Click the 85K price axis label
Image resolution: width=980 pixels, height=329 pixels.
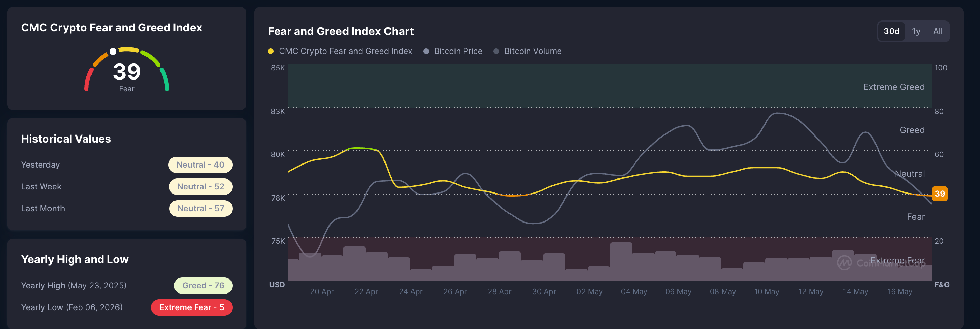(x=278, y=68)
